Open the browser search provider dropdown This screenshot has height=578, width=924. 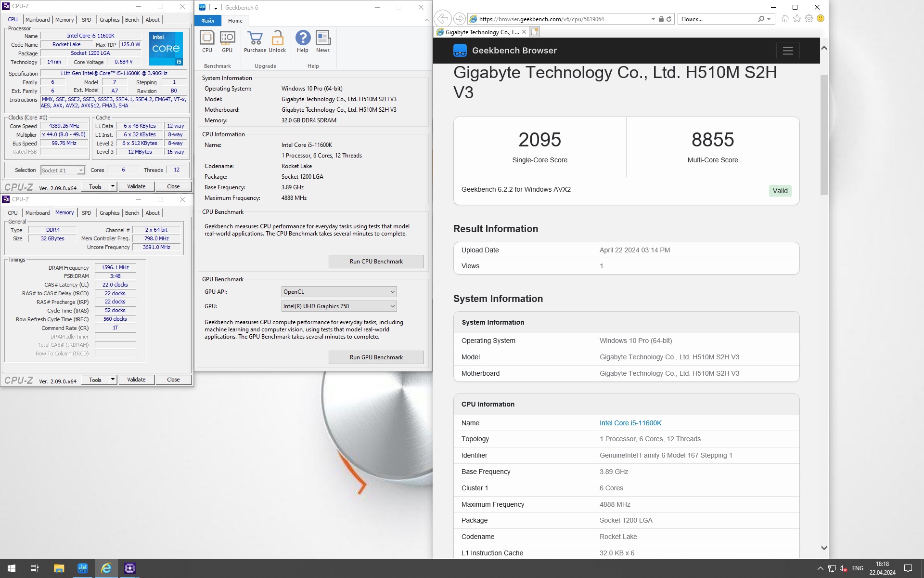pos(769,19)
